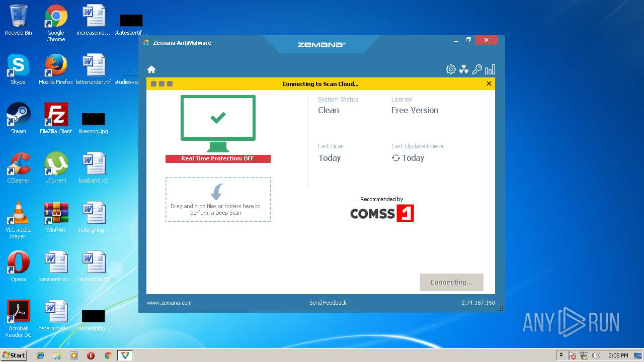Expand hidden system tray icons
Screen dimensions: 644x362
pyautogui.click(x=561, y=355)
